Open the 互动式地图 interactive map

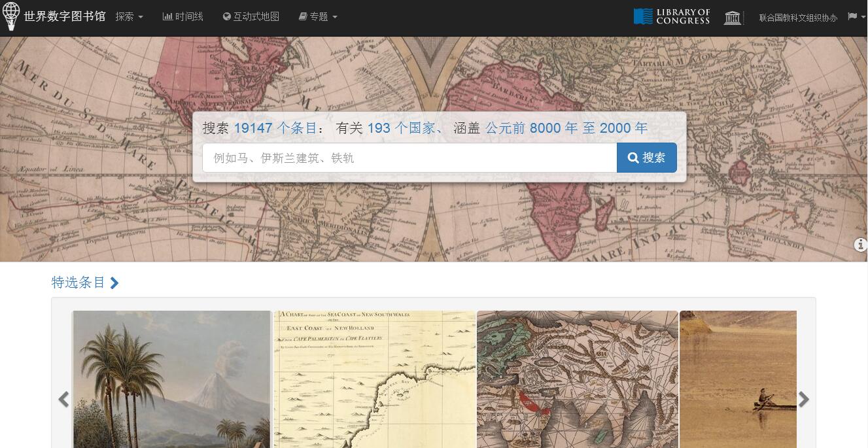(251, 16)
